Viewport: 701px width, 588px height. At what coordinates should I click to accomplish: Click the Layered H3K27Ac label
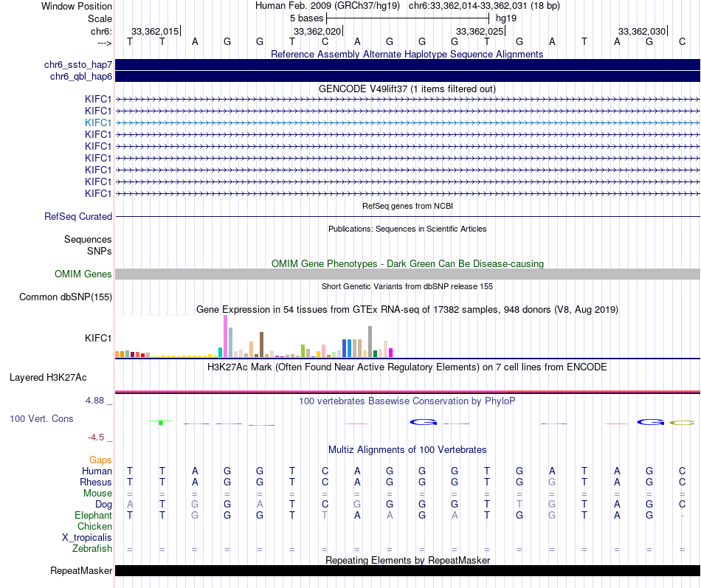coord(48,378)
